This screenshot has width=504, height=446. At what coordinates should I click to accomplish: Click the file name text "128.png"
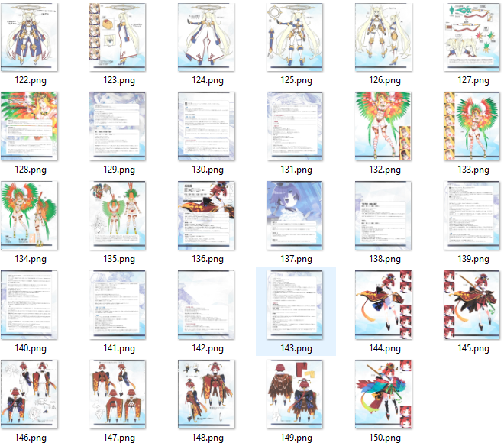click(x=31, y=170)
